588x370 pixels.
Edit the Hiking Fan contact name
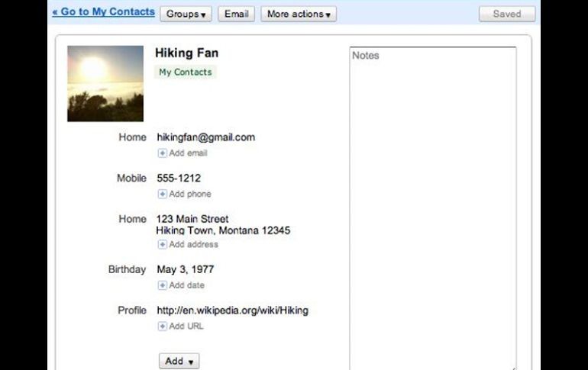[186, 53]
